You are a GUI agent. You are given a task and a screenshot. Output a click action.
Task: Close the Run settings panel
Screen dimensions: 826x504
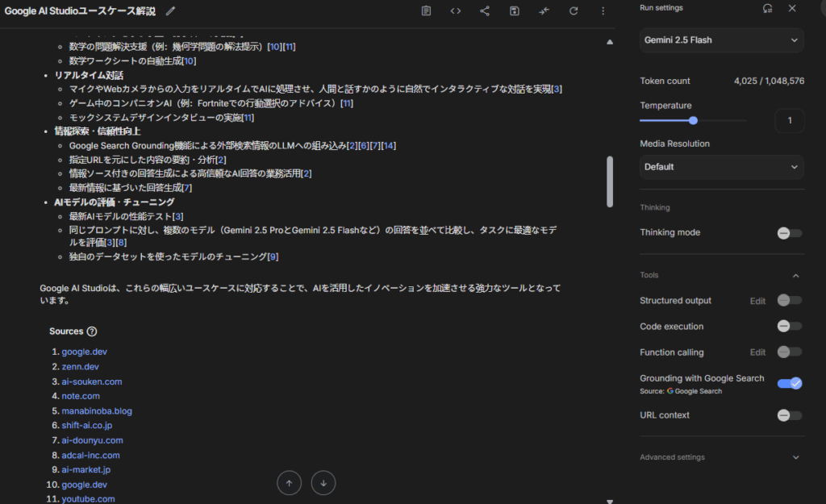[792, 8]
